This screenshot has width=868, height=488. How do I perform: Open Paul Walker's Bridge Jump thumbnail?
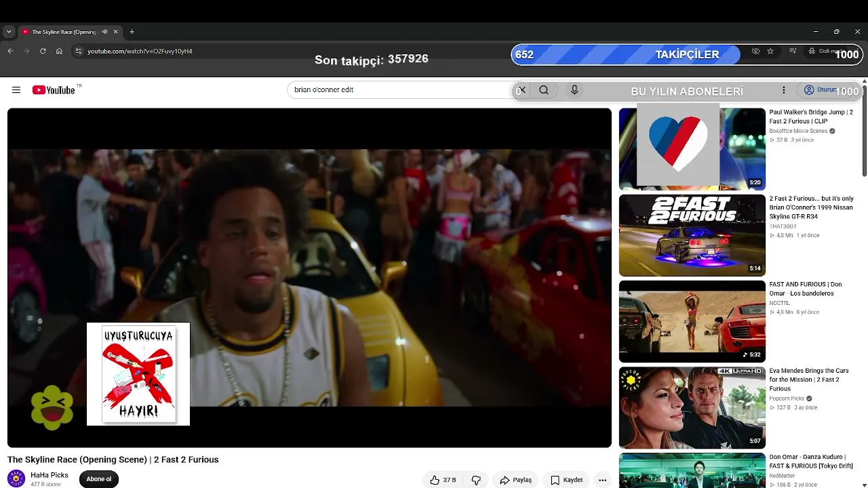pos(692,149)
